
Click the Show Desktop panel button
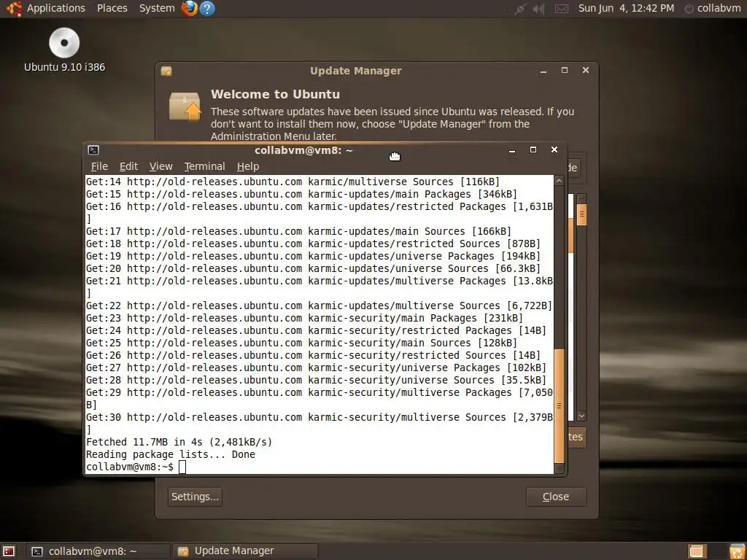click(x=9, y=551)
